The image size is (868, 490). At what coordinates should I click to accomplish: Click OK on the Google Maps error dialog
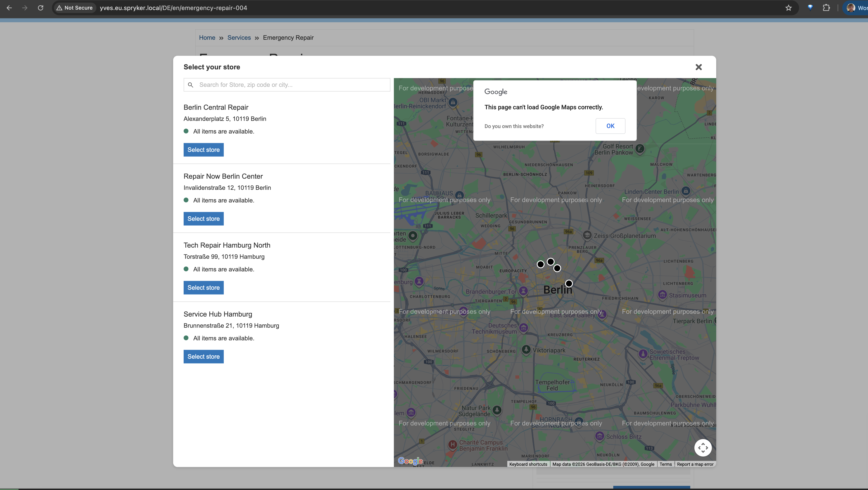pos(610,126)
